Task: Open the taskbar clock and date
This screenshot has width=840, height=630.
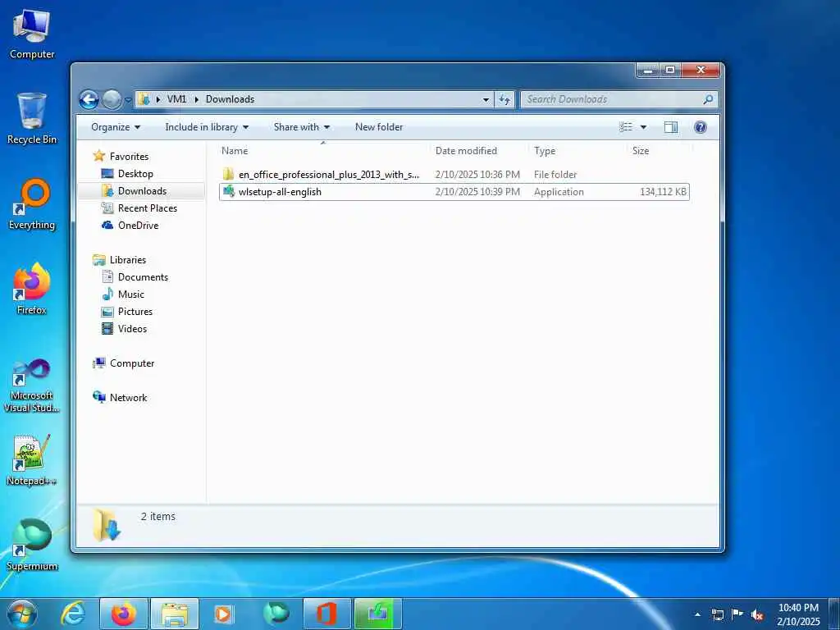Action: [798, 614]
